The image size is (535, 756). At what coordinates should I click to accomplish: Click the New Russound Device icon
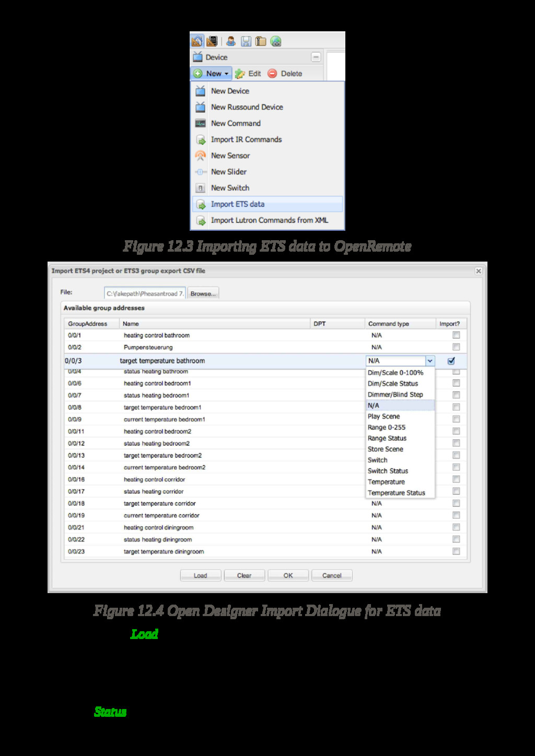pos(201,107)
